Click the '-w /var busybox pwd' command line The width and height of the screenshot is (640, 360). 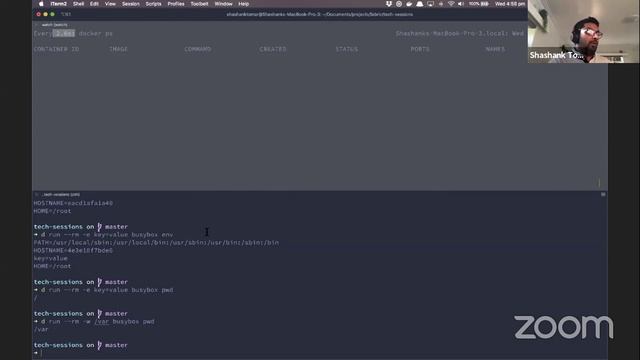click(94, 321)
